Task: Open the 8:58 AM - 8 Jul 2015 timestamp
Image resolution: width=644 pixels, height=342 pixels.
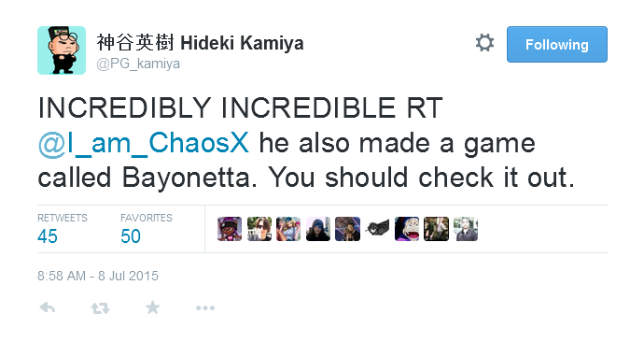Action: (x=98, y=276)
